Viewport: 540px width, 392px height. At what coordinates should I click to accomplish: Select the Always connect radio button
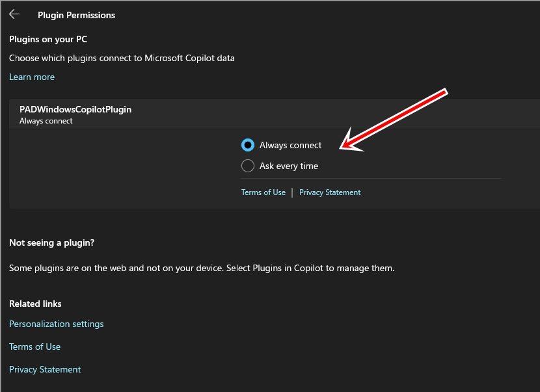tap(248, 145)
